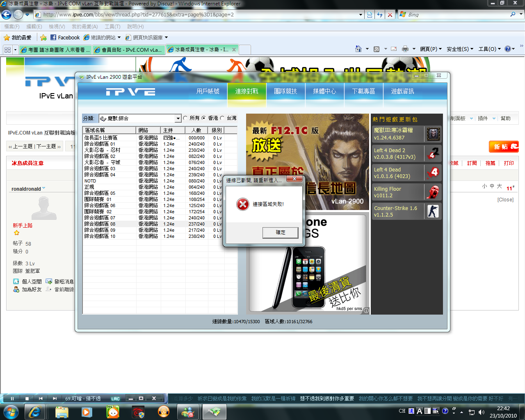Click the 確定 button in the error dialog

(x=281, y=233)
